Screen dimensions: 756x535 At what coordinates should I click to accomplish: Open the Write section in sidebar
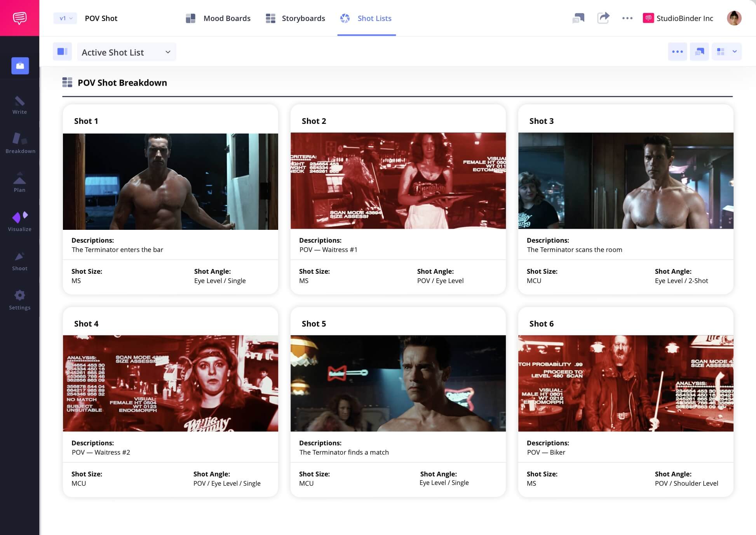(x=19, y=105)
